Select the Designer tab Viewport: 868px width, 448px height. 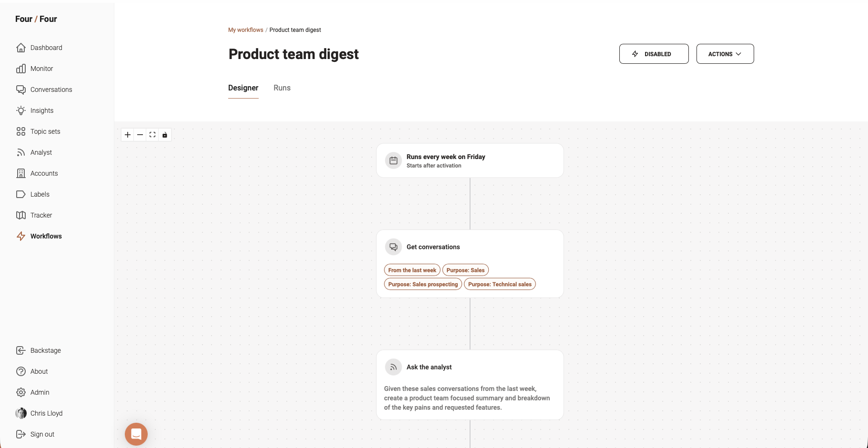pyautogui.click(x=243, y=88)
